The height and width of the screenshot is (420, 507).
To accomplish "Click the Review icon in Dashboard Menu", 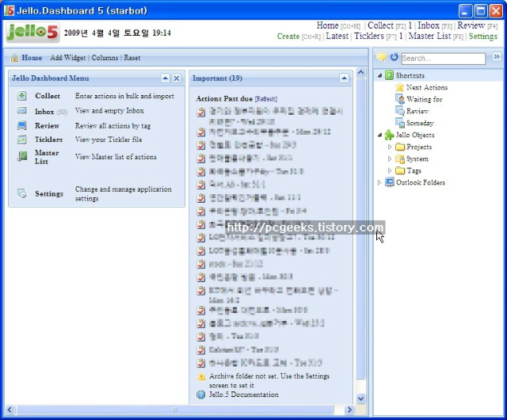I will tap(21, 125).
